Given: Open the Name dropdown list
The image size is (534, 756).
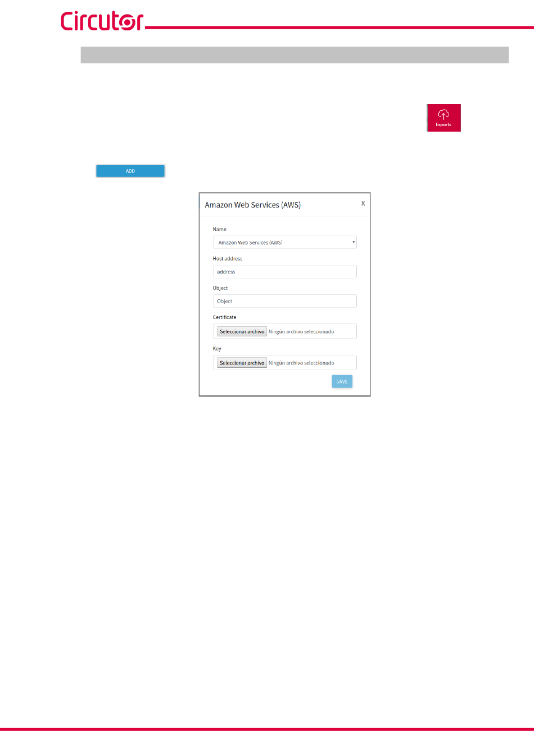Looking at the screenshot, I should (284, 242).
